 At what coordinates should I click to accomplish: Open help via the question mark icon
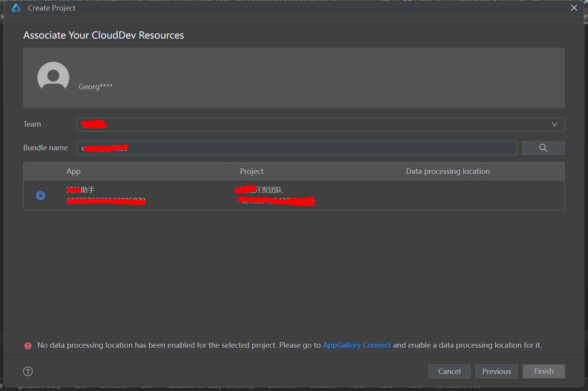click(x=28, y=371)
